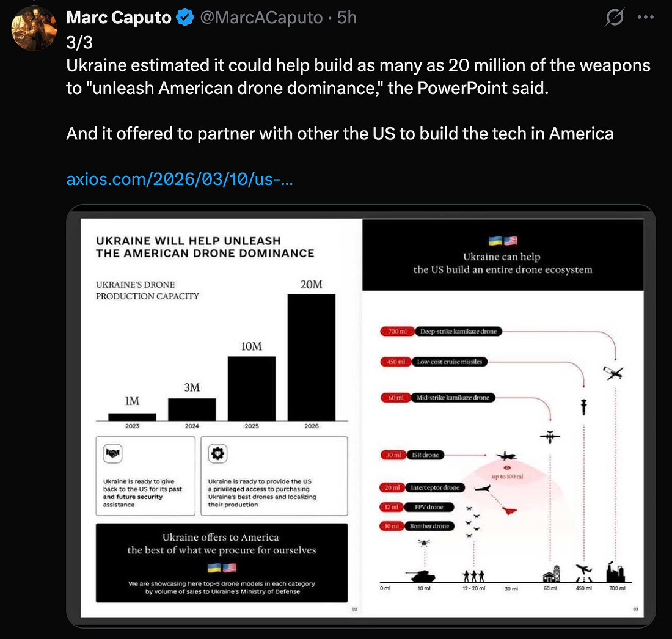The height and width of the screenshot is (639, 672).
Task: Click the gear icon in the slide
Action: (217, 453)
